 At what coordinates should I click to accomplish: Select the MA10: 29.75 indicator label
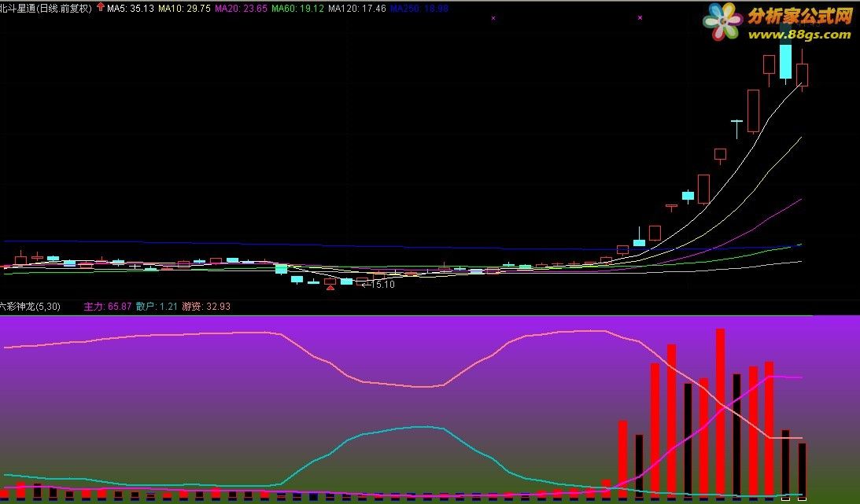184,8
